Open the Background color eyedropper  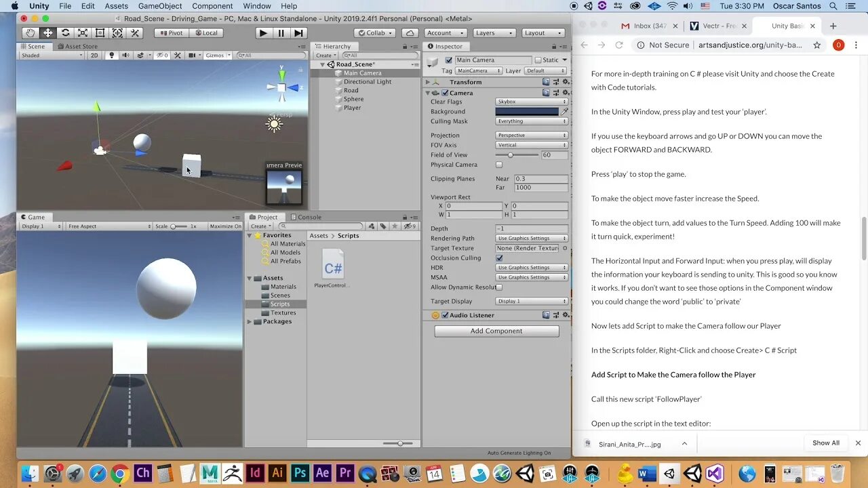pyautogui.click(x=564, y=111)
